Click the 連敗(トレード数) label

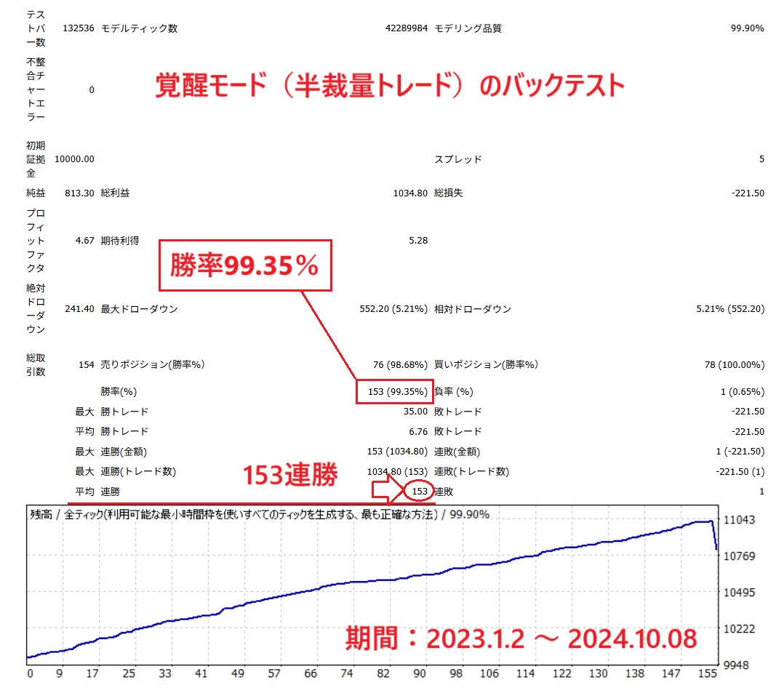pyautogui.click(x=471, y=471)
